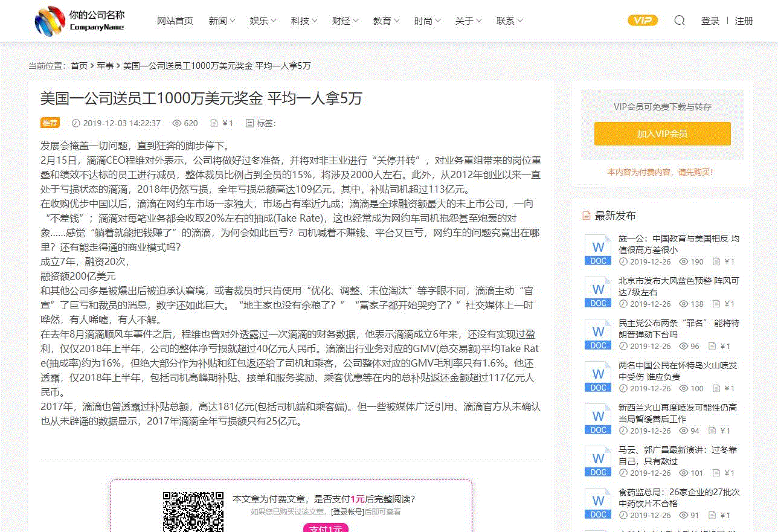The height and width of the screenshot is (532, 778).
Task: Open search with the magnifier icon
Action: point(680,21)
